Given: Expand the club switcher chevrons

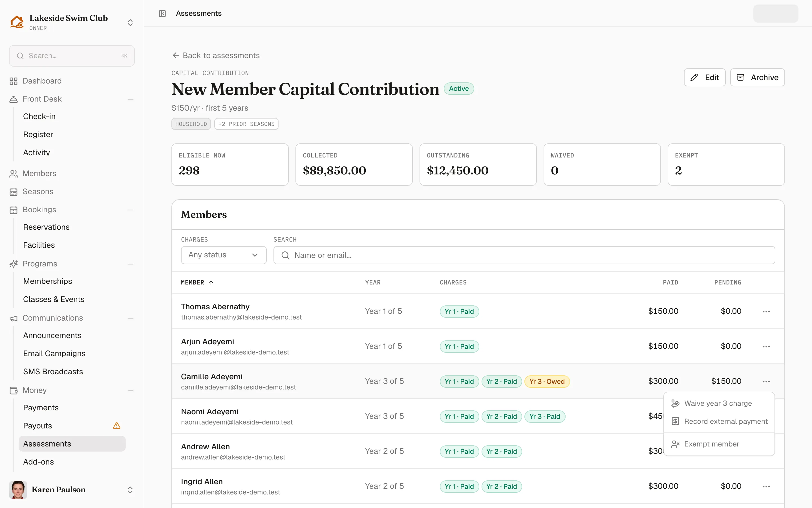Looking at the screenshot, I should pos(130,23).
